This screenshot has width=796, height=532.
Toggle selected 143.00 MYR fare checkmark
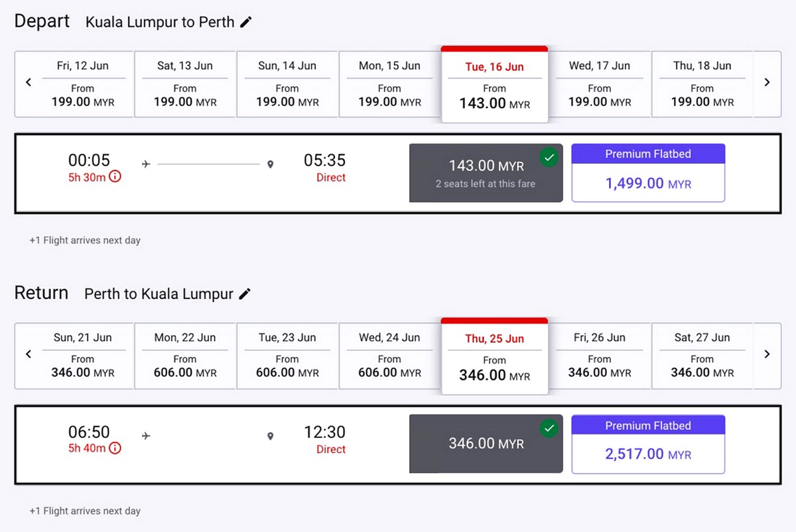[x=549, y=157]
